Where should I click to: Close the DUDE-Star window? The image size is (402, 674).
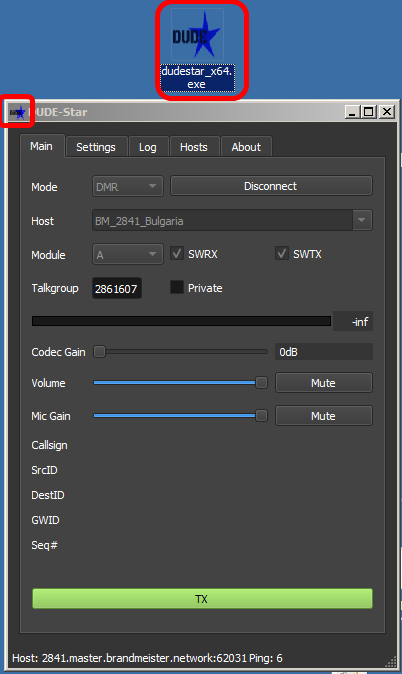point(387,112)
